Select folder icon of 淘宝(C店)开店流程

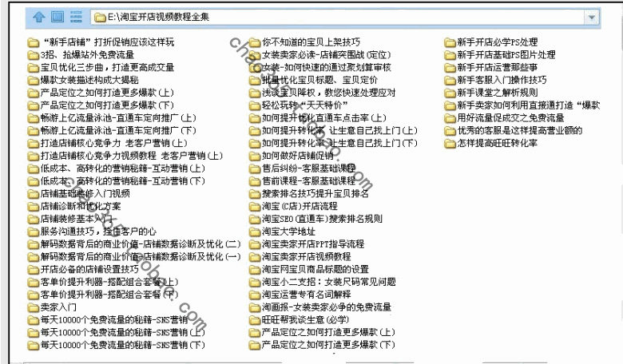tap(255, 207)
